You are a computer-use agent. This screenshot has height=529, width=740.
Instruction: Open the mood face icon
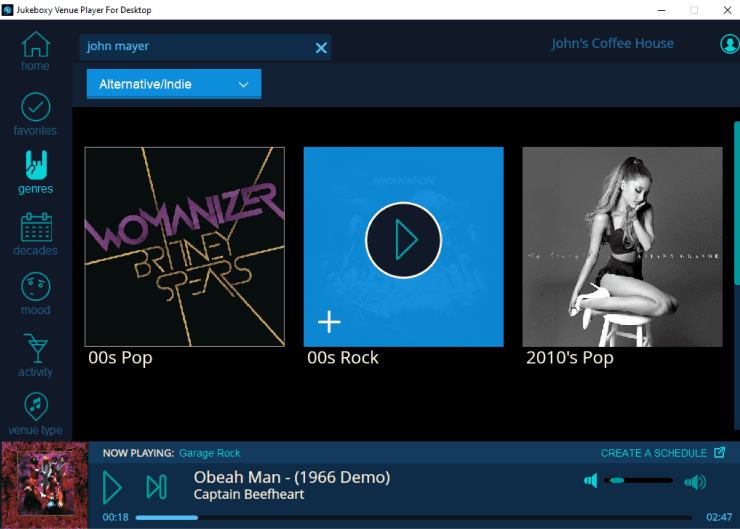(35, 286)
